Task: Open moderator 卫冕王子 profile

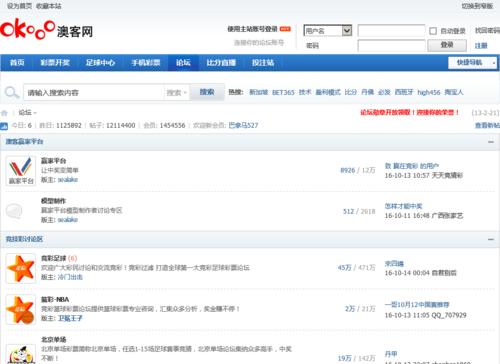Action: (70, 318)
